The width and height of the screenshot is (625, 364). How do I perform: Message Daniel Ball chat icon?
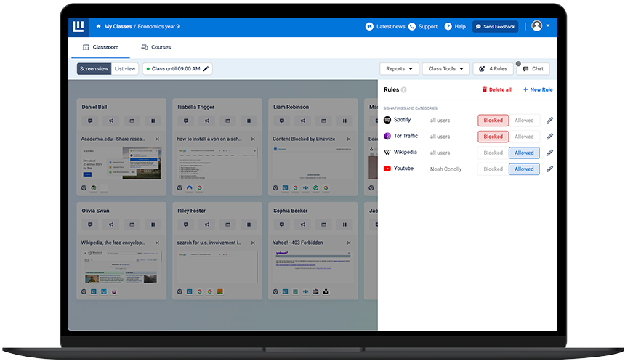tap(90, 121)
